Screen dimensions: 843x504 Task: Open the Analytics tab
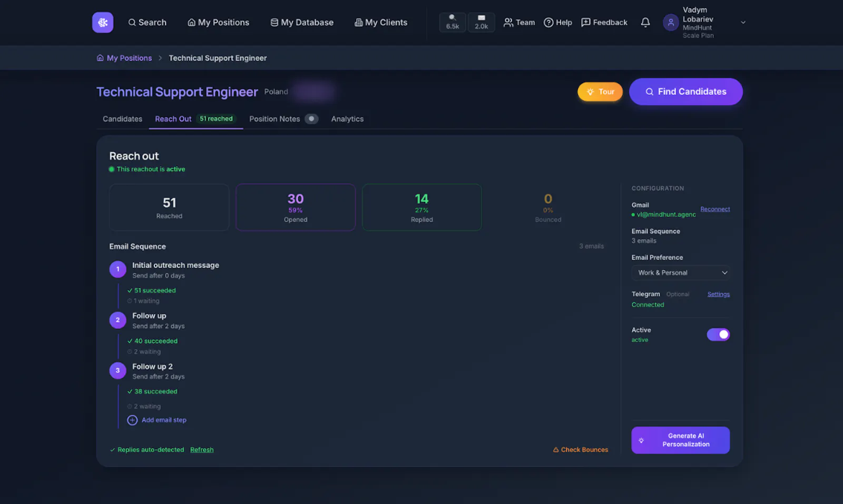point(347,119)
